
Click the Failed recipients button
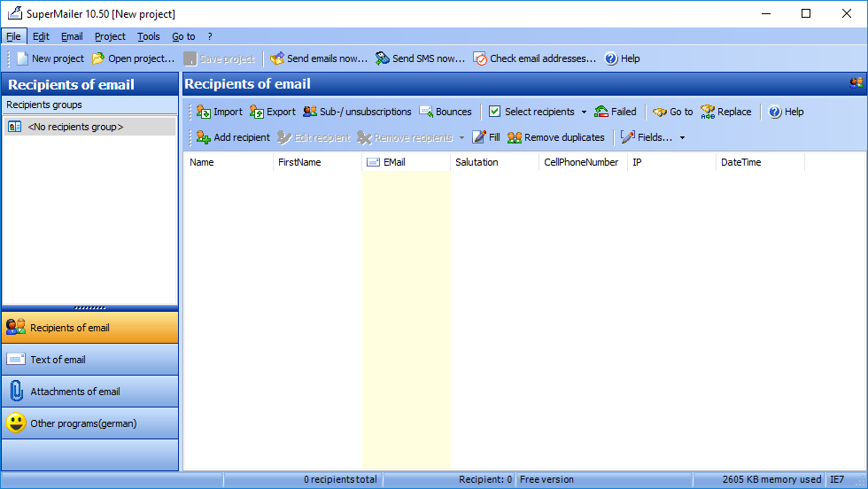615,112
